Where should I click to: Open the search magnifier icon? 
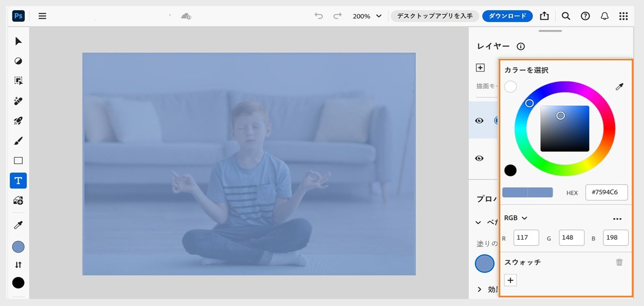click(566, 16)
